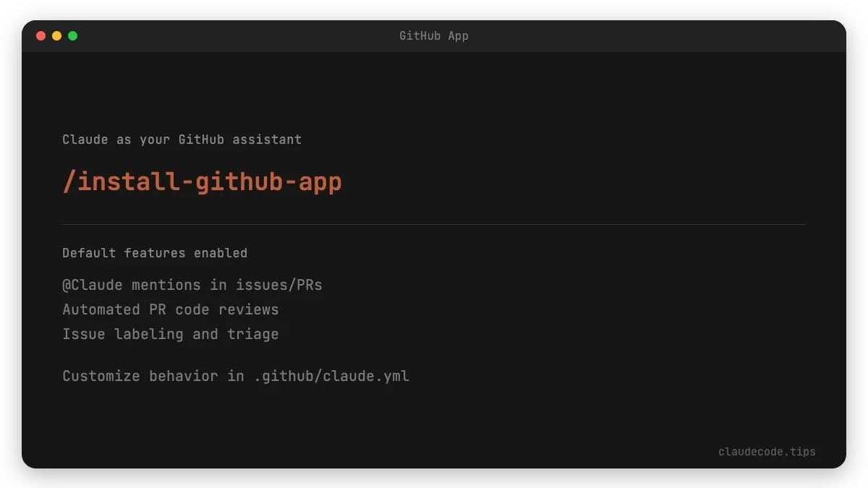868x488 pixels.
Task: Click the window title bar
Action: (434, 35)
